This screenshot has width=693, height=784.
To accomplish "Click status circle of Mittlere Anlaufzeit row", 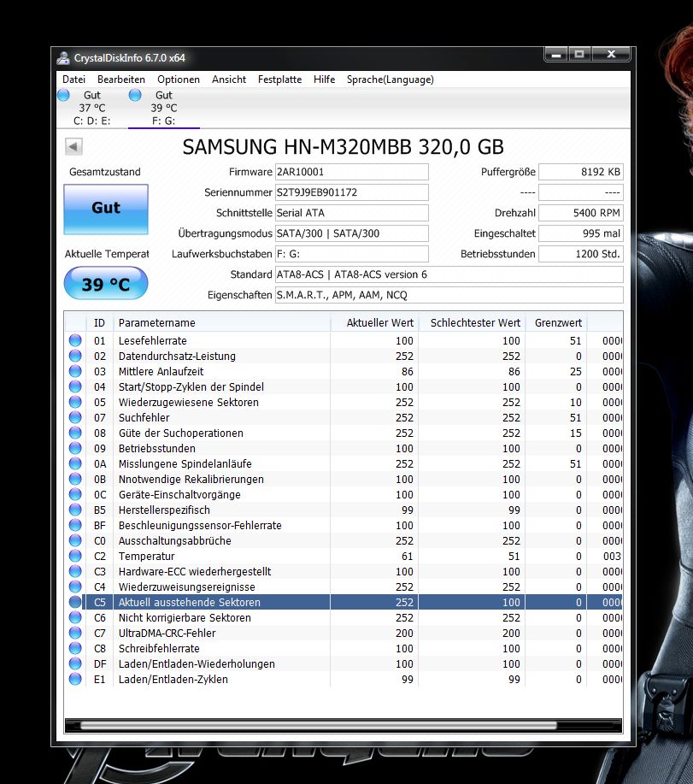I will [x=75, y=372].
